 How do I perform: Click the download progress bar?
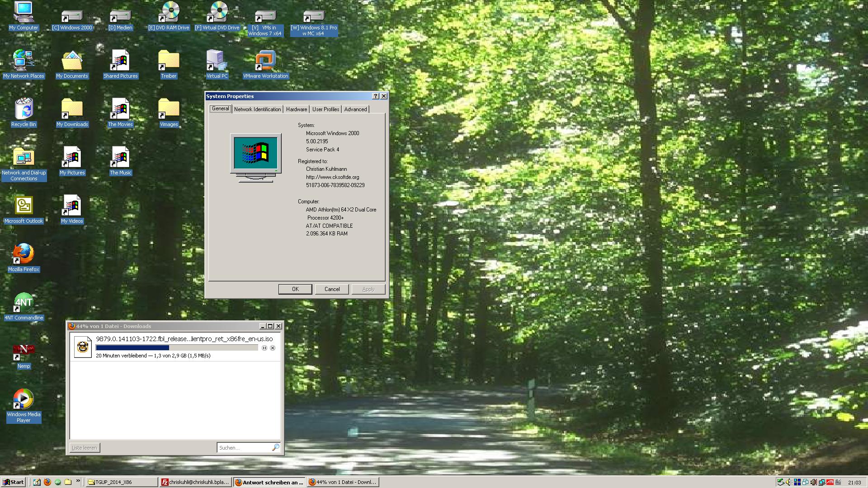(177, 348)
